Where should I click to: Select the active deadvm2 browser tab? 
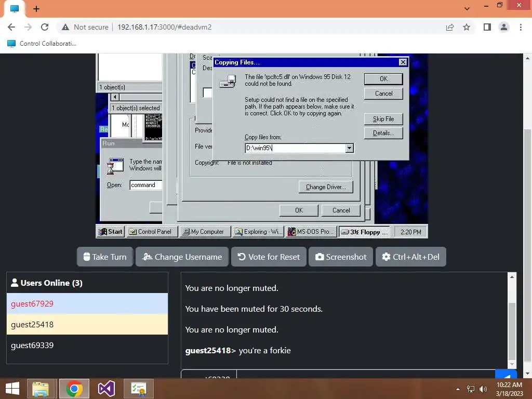tap(15, 9)
